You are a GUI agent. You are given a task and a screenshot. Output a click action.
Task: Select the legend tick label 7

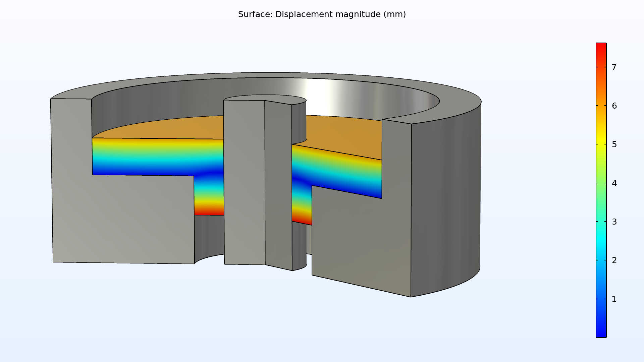point(614,67)
